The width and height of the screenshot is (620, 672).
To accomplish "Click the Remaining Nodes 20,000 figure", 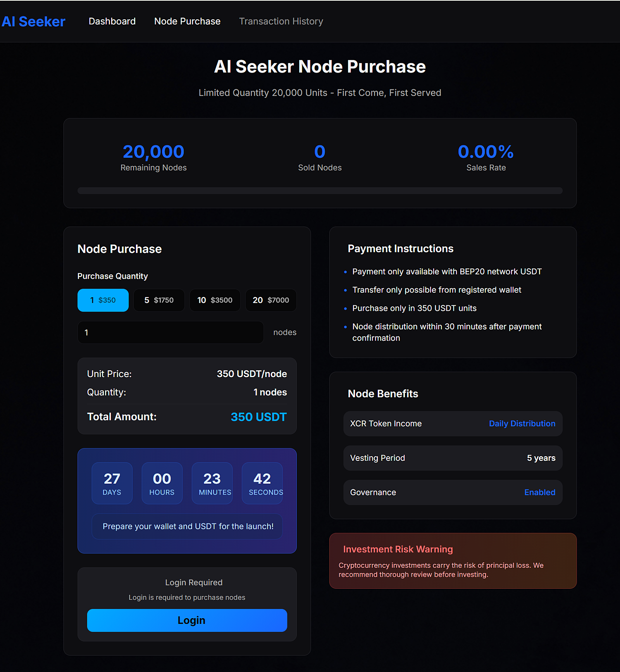I will 153,152.
